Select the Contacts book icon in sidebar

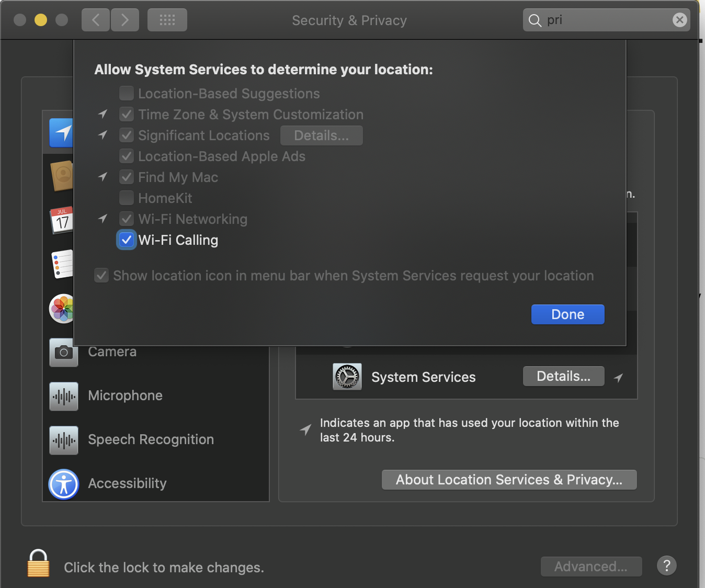[62, 176]
